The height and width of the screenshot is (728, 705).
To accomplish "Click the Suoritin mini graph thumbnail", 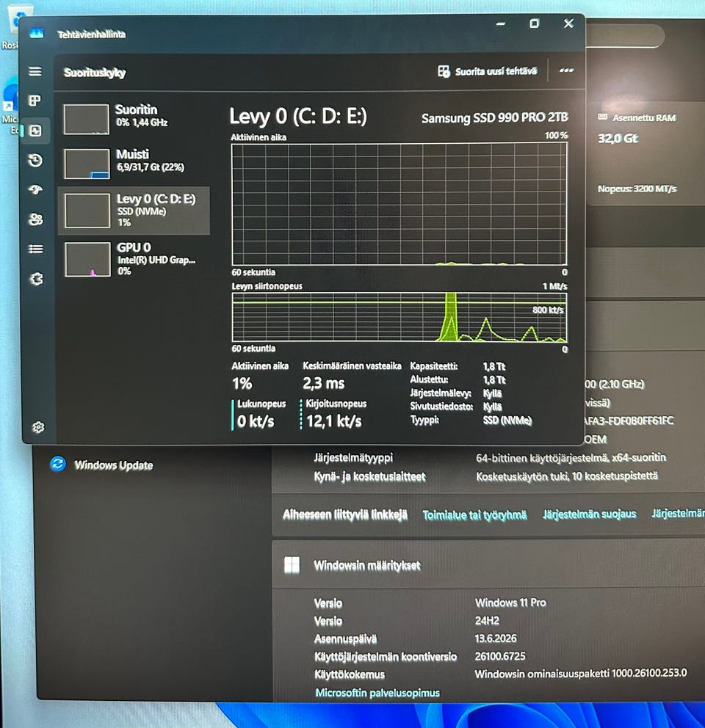I will 87,120.
